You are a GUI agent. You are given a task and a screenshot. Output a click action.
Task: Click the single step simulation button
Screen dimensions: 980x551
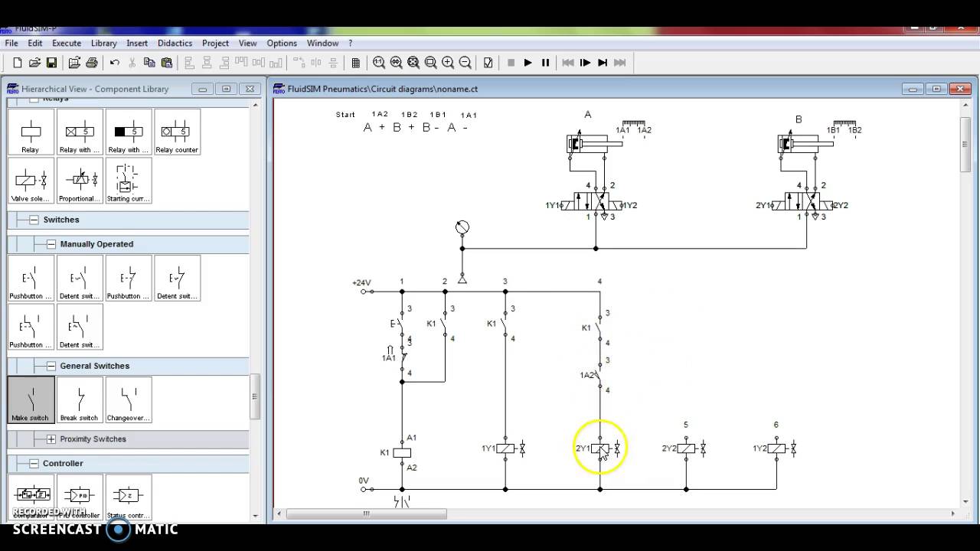(x=586, y=63)
